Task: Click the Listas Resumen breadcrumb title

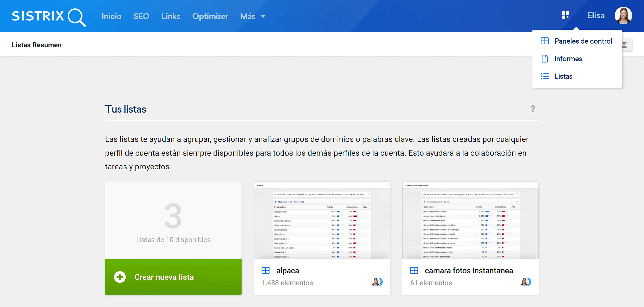Action: [36, 45]
